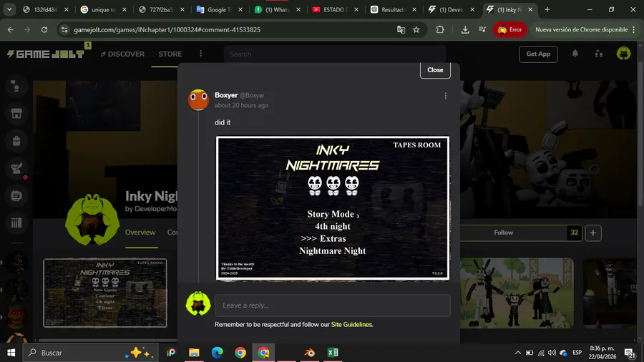Switch to the game's Overview tab

coord(140,233)
